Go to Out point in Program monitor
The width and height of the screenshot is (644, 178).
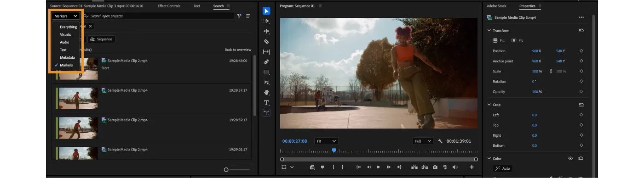tap(399, 167)
